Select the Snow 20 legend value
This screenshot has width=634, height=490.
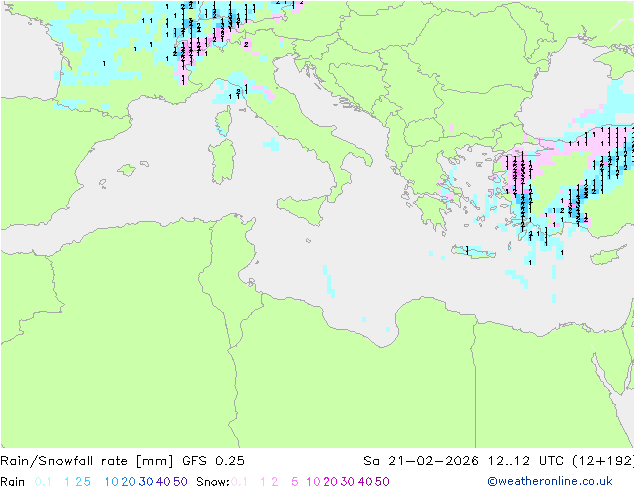[x=330, y=482]
